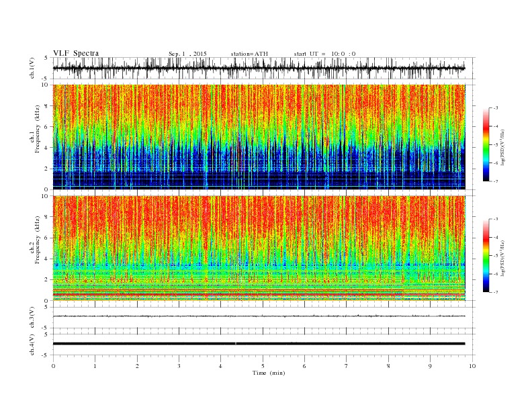Click the ch.1 colorbar 'log(PSD)(V²/Hz)' label

click(x=503, y=148)
